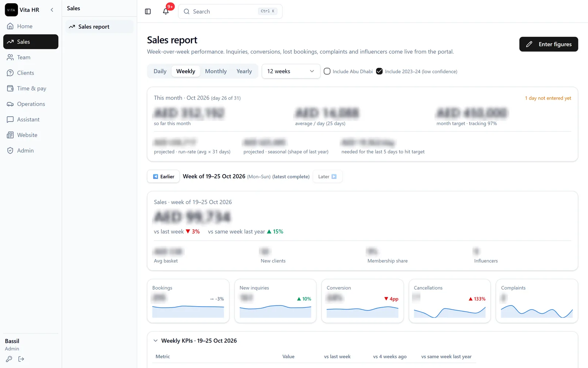Viewport: 588px width, 368px height.
Task: Open the Team section icon
Action: click(10, 57)
